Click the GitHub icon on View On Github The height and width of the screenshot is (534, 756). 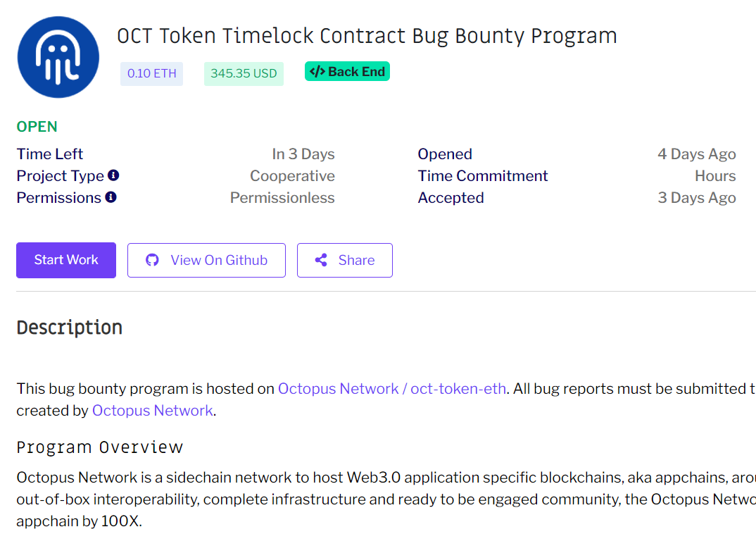point(152,260)
